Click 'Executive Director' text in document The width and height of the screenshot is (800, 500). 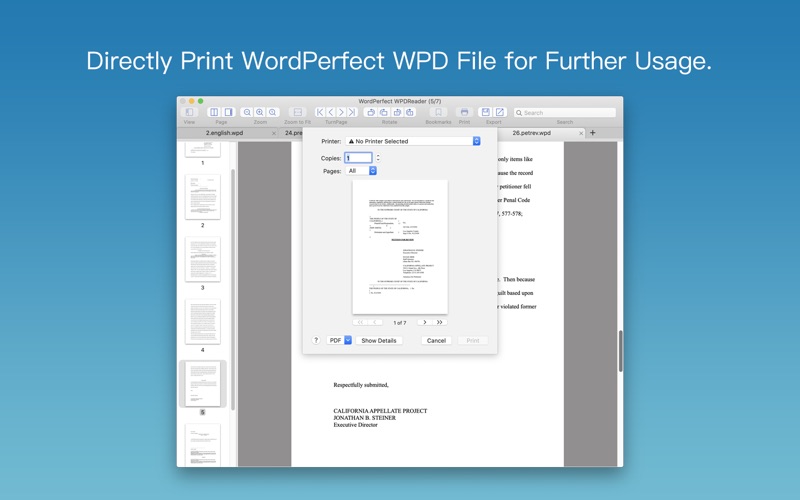(x=355, y=424)
